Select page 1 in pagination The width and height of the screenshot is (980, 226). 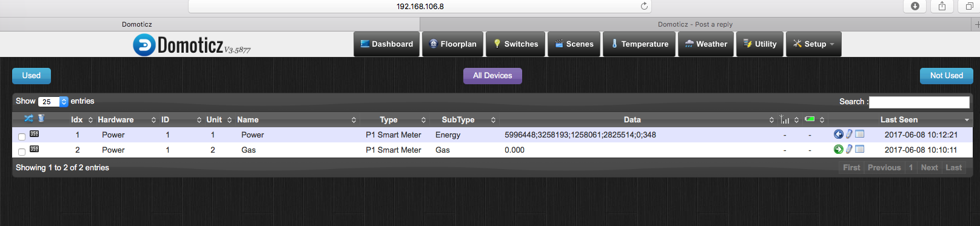911,168
